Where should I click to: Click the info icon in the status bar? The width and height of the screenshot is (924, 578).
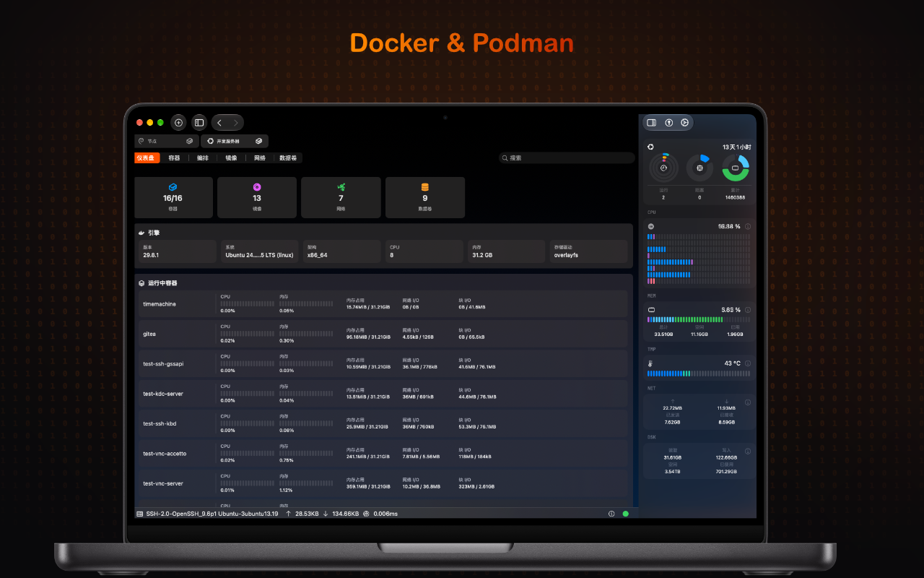[x=611, y=514]
